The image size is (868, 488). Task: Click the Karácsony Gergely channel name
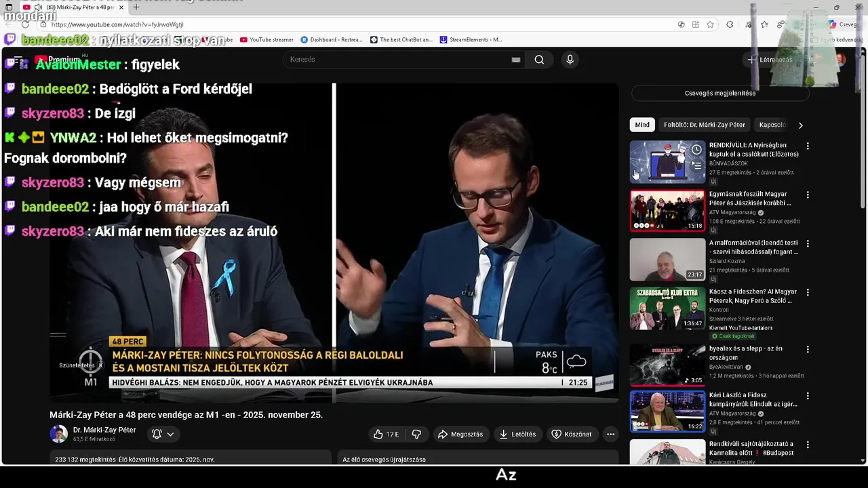pyautogui.click(x=732, y=462)
